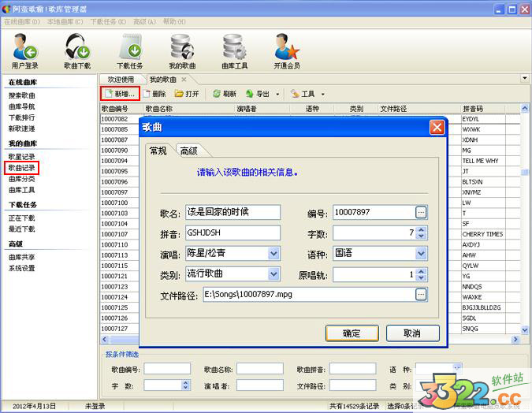This screenshot has height=413, width=532.
Task: Click the song list scroll up arrow
Action: click(x=525, y=108)
